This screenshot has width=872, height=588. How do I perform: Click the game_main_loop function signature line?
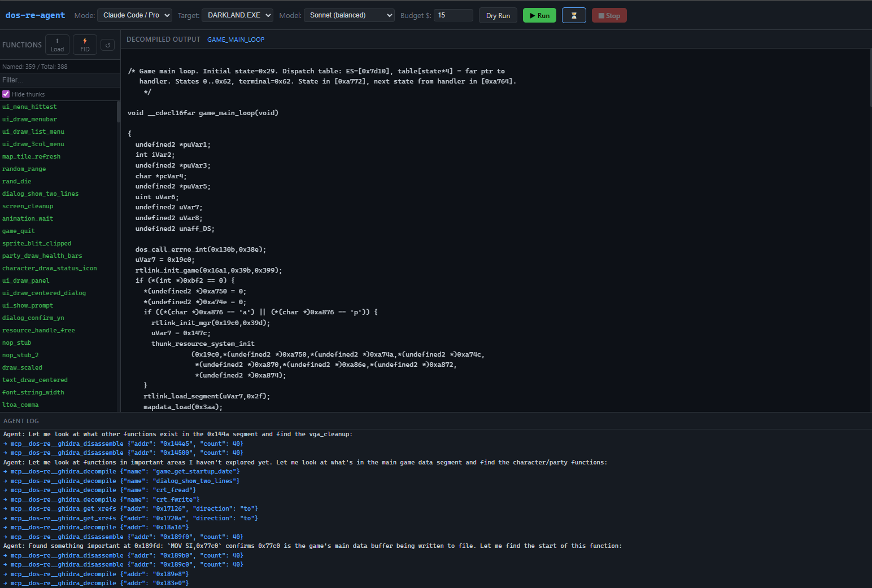pyautogui.click(x=203, y=113)
